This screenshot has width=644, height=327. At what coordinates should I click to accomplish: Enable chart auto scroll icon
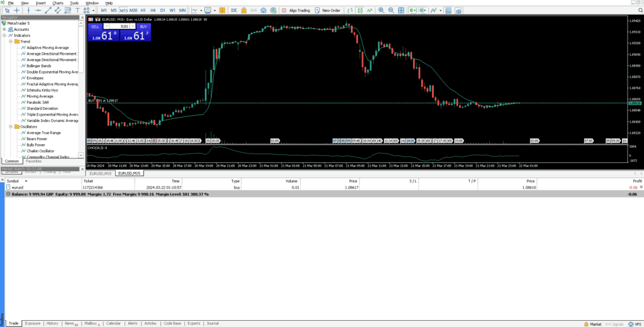pyautogui.click(x=413, y=10)
